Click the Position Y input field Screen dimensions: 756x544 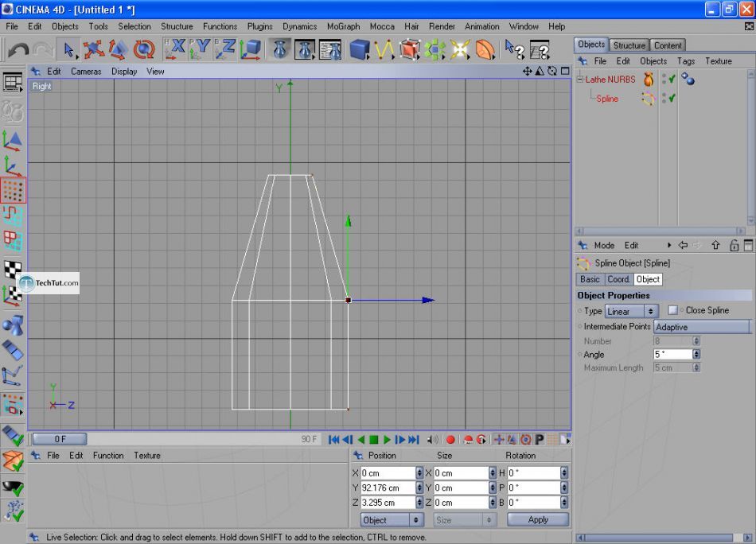click(388, 488)
